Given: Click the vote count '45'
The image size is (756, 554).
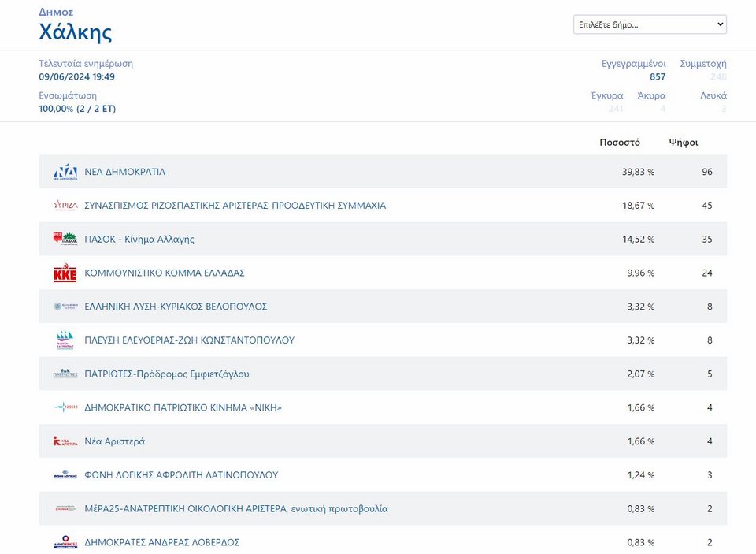Looking at the screenshot, I should tap(707, 206).
